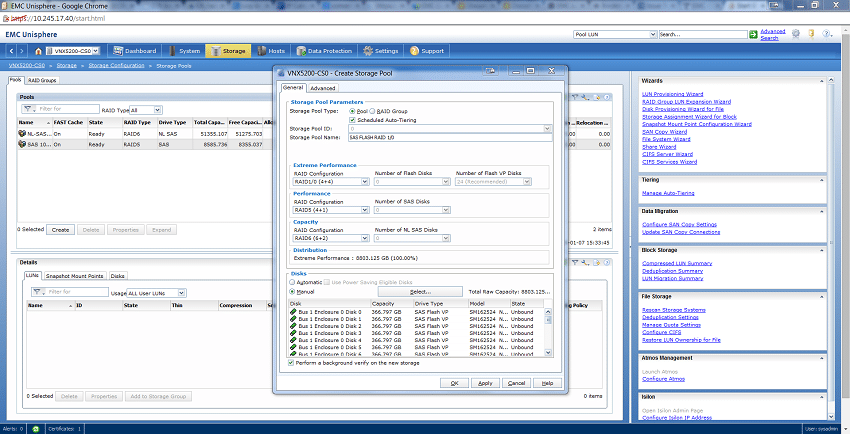850x434 pixels.
Task: Click the SAS 10 pool icon
Action: (22, 144)
